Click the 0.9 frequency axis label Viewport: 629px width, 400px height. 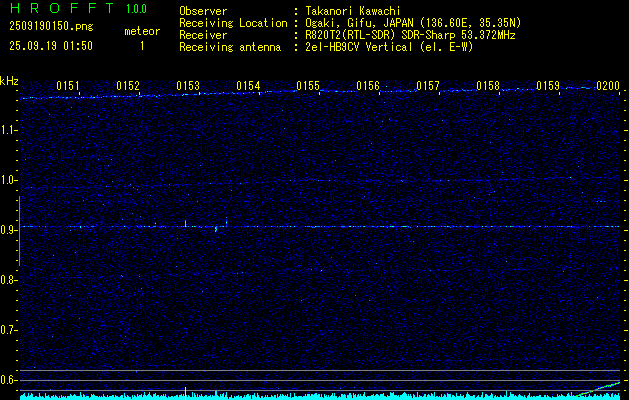click(9, 229)
